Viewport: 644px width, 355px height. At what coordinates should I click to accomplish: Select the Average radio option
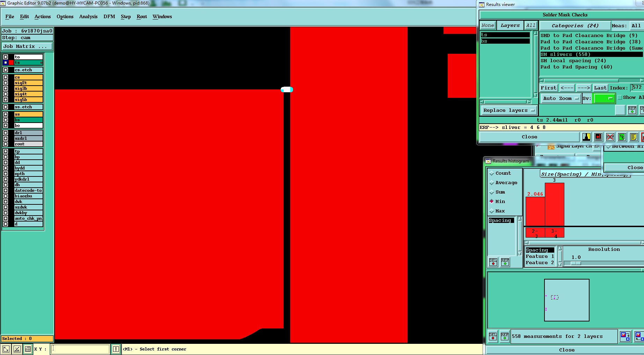[492, 183]
